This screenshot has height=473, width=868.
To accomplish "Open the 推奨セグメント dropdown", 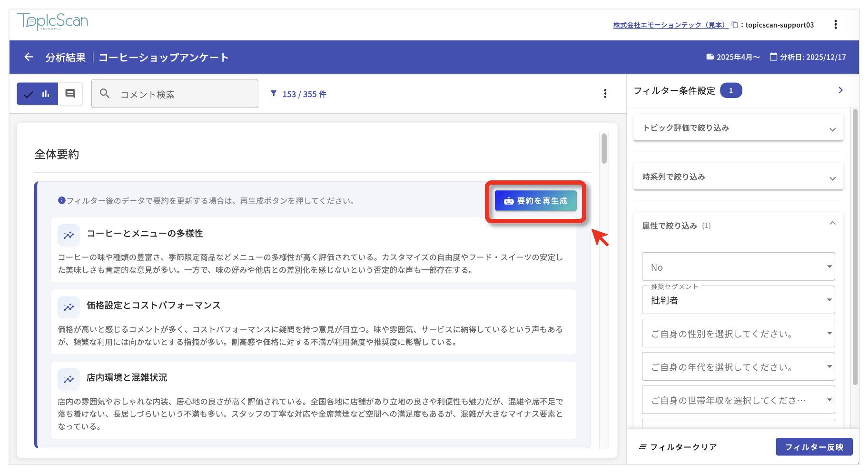I will point(738,300).
